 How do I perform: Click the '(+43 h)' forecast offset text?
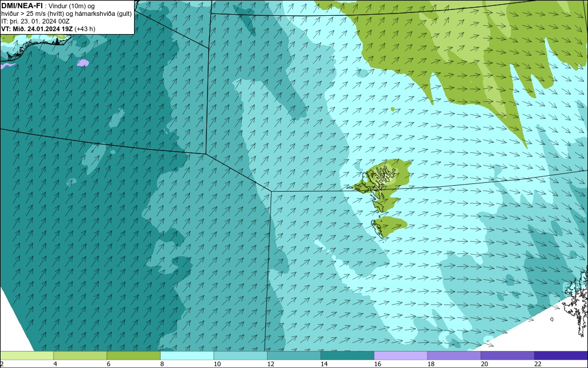tap(85, 29)
